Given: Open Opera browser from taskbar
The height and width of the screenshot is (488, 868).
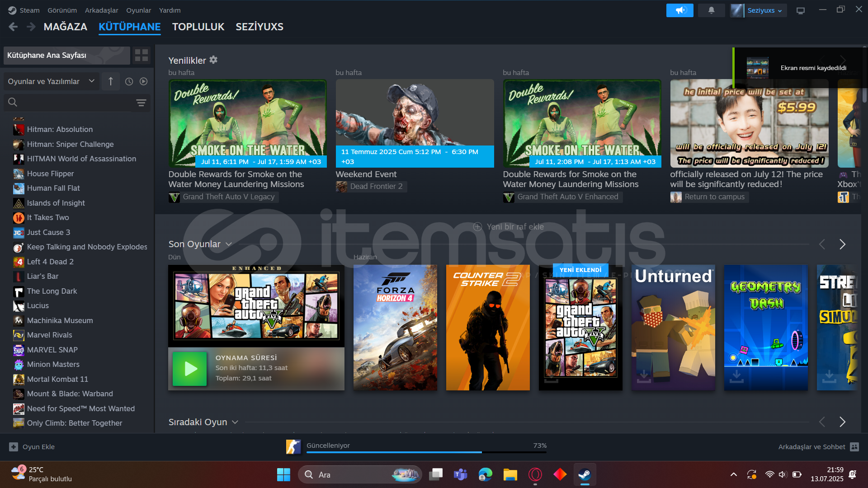Looking at the screenshot, I should point(535,474).
